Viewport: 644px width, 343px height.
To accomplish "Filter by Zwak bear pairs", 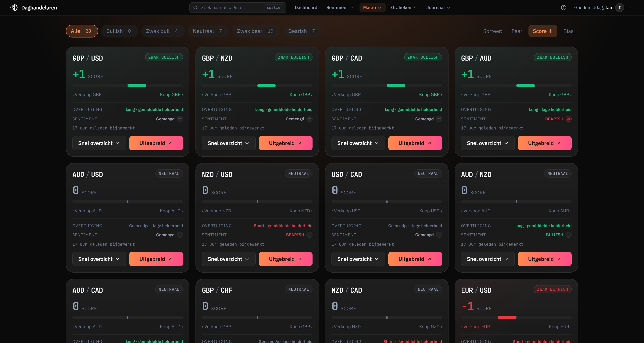I will click(256, 31).
